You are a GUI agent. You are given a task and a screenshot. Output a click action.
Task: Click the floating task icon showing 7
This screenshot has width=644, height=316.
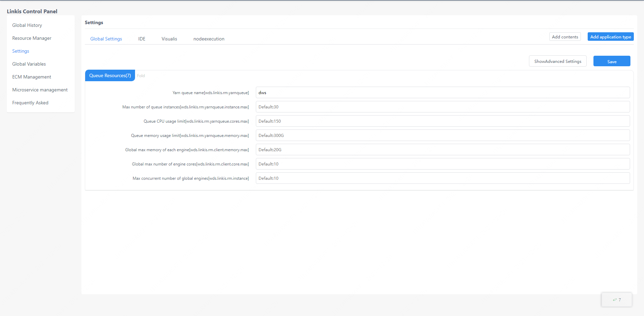(617, 300)
